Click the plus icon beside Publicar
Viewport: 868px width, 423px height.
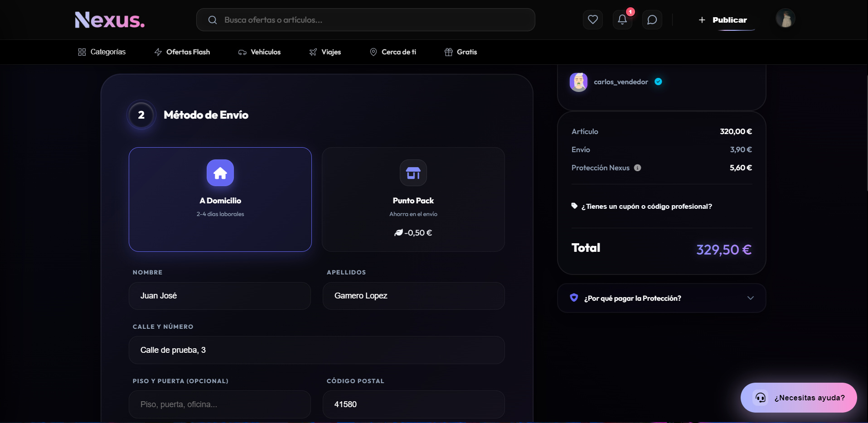[x=702, y=20]
